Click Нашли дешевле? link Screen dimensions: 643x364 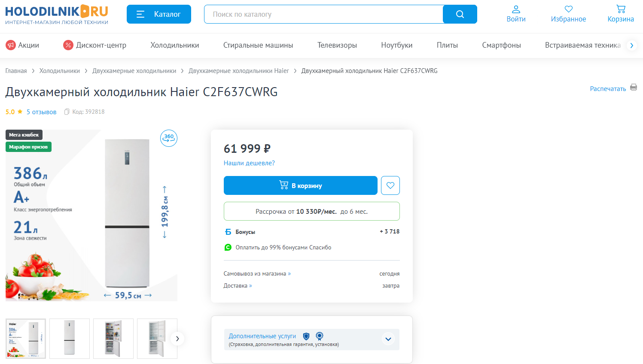click(249, 163)
